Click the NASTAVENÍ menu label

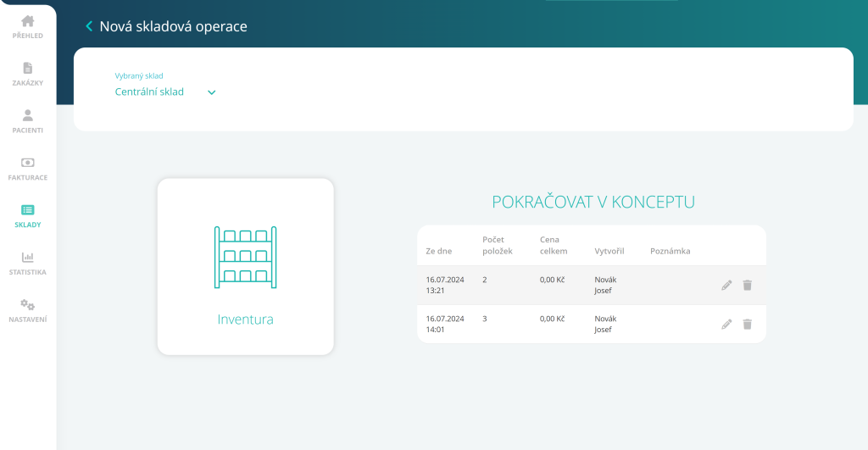click(x=28, y=319)
